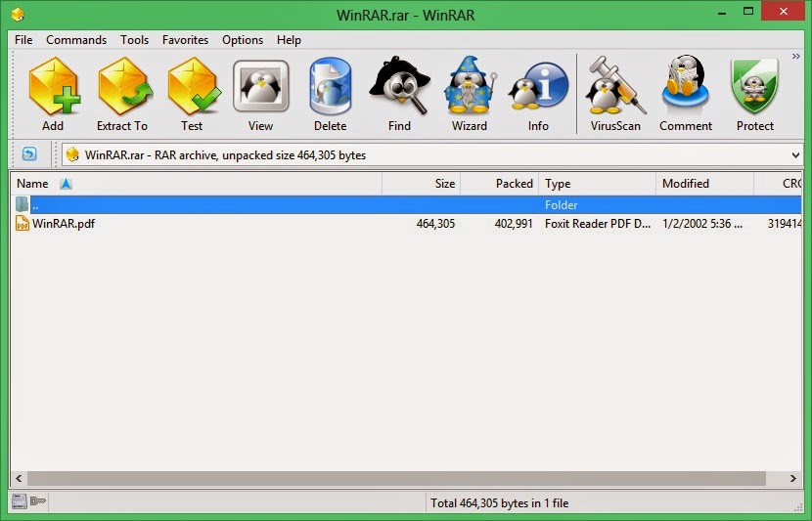Open the Favorites menu

tap(186, 40)
